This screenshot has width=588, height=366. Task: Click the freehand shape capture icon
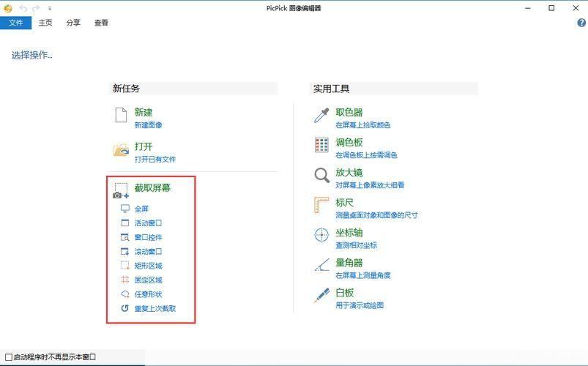[x=125, y=294]
